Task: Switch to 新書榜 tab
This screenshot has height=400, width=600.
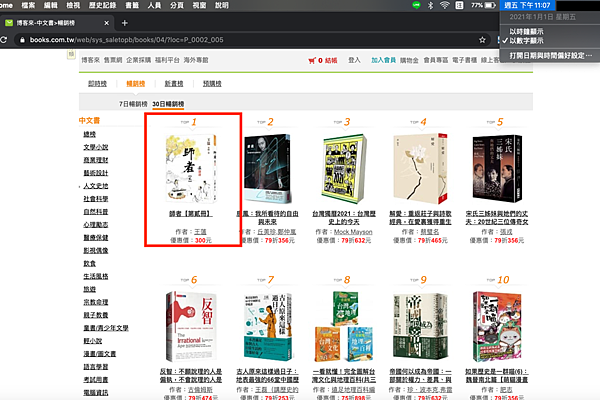Action: tap(174, 83)
